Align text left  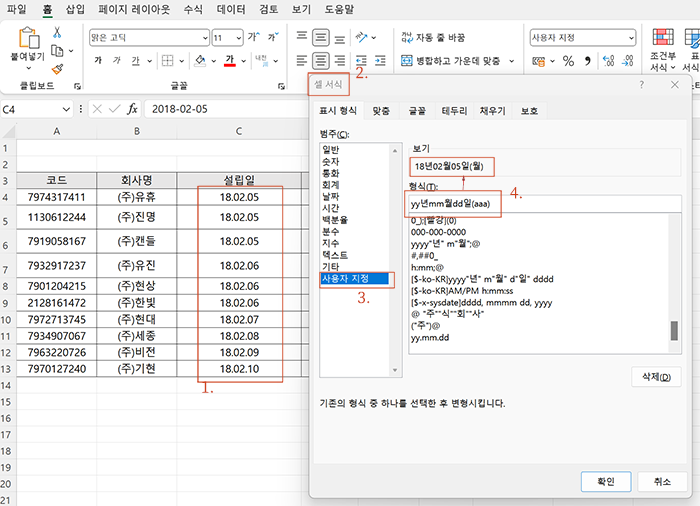[302, 60]
